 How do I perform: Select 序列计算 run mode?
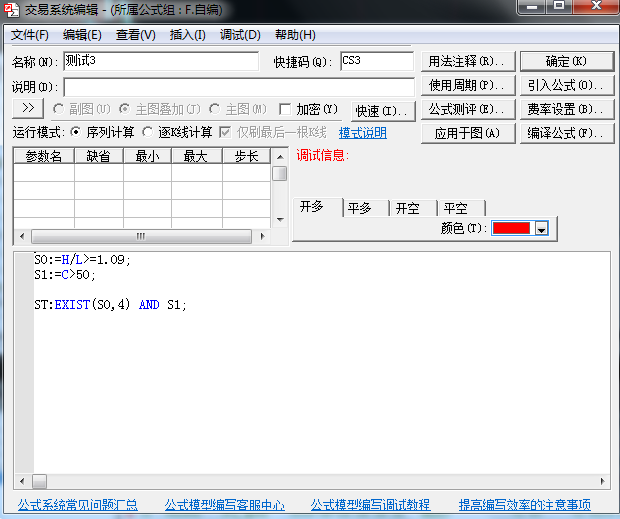click(75, 132)
